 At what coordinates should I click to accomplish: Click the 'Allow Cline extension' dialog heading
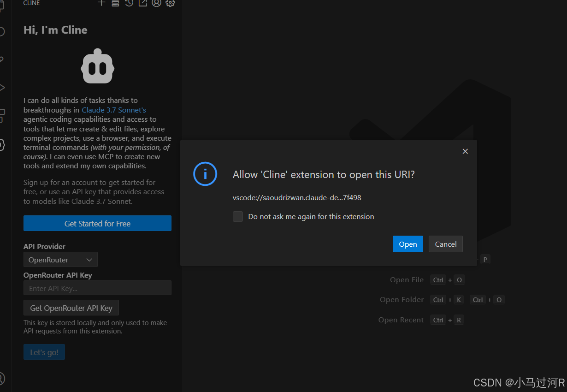(x=324, y=174)
